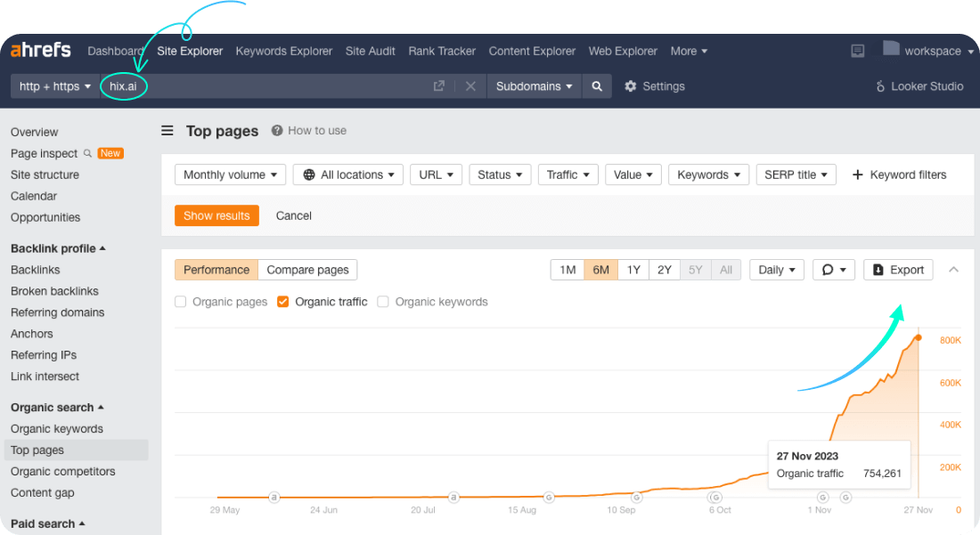Screen dimensions: 980x535
Task: Enable the Organic keywords checkbox
Action: pos(382,302)
